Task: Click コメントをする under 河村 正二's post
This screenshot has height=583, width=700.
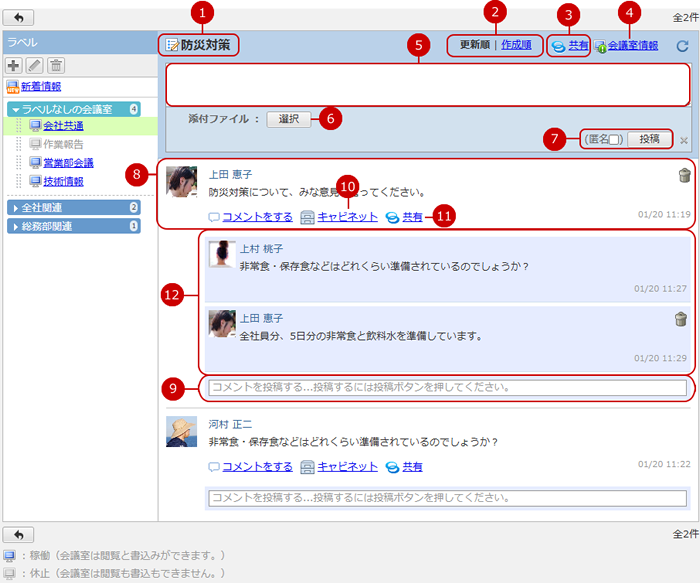Action: coord(258,467)
